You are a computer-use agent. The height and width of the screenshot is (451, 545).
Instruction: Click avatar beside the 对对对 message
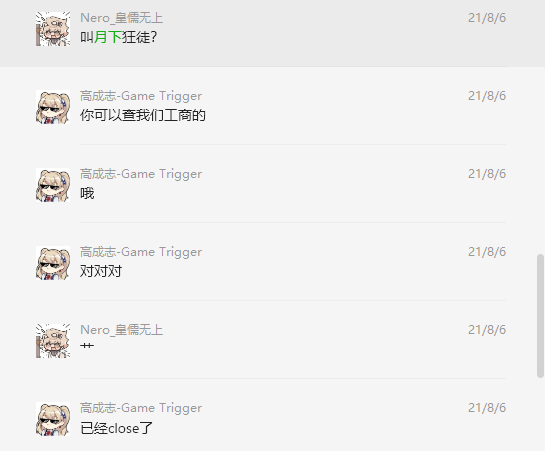[x=53, y=263]
